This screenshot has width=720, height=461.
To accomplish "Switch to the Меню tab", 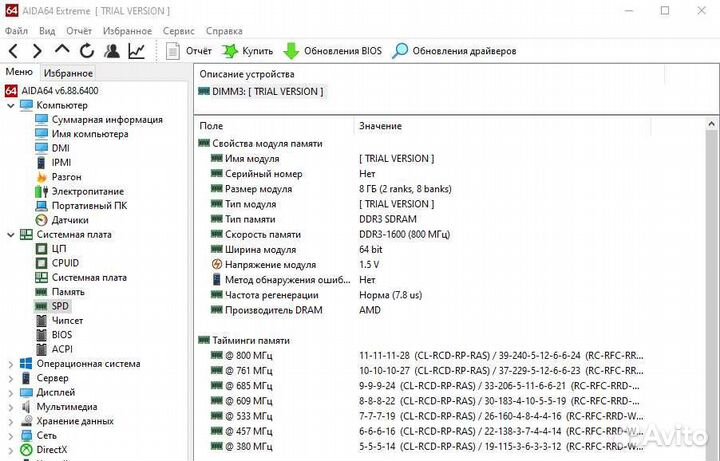I will [x=19, y=72].
